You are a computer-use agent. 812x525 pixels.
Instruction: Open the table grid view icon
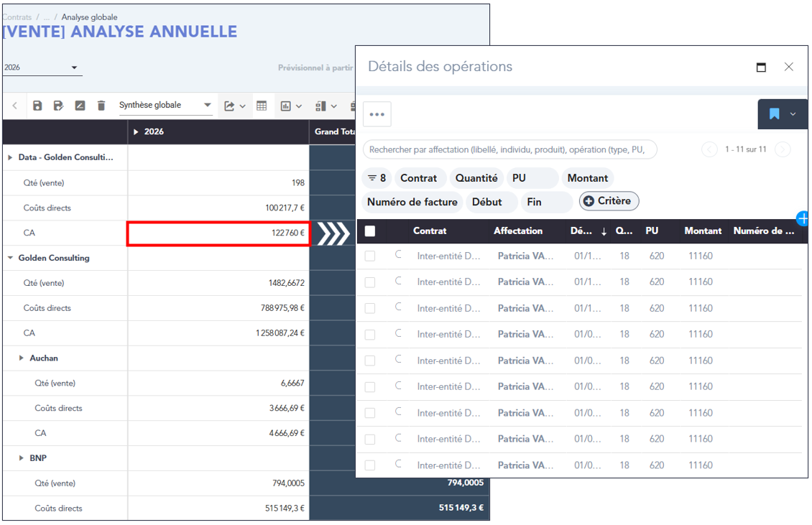[x=262, y=106]
